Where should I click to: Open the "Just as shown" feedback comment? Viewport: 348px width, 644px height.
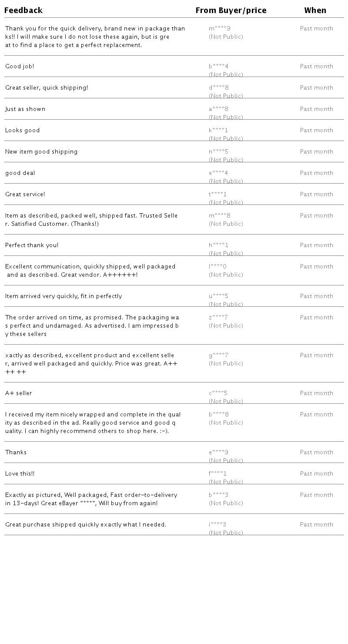(25, 109)
